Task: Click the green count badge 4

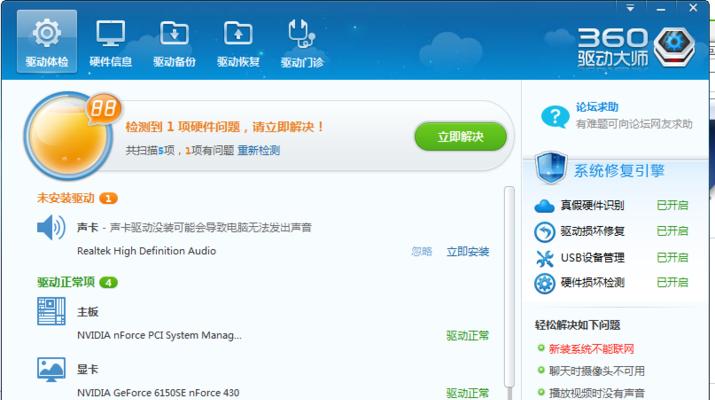Action: (108, 283)
